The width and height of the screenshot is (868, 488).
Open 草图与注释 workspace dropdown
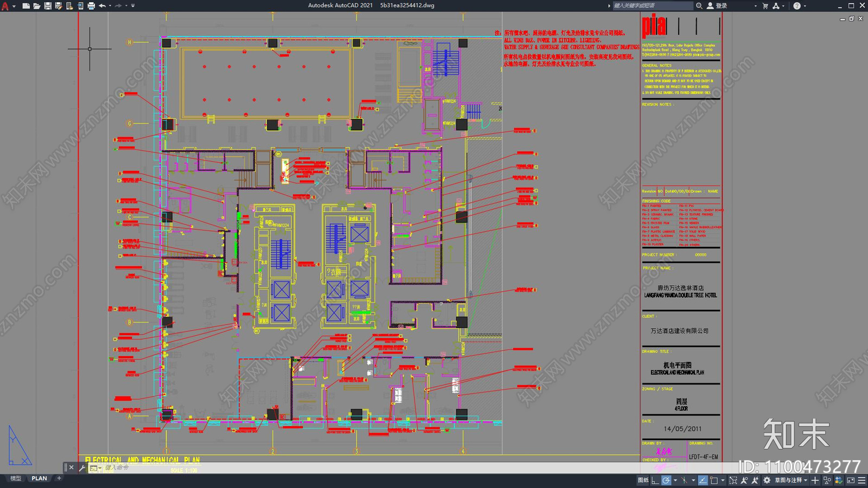coord(792,480)
